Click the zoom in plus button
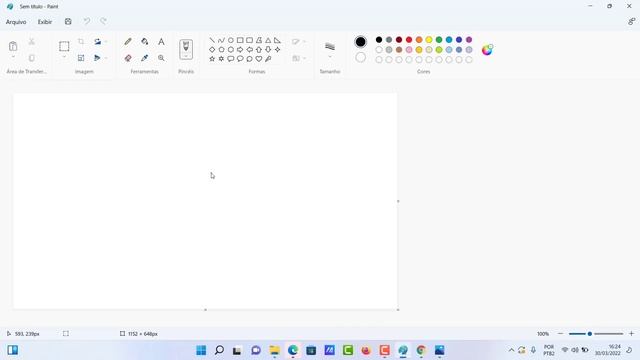Image resolution: width=640 pixels, height=360 pixels. pos(631,334)
